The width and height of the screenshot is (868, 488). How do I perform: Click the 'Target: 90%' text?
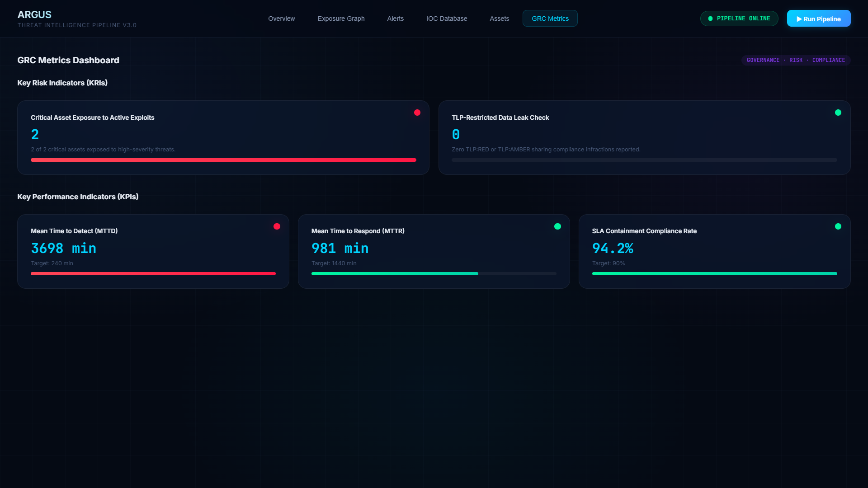point(609,263)
